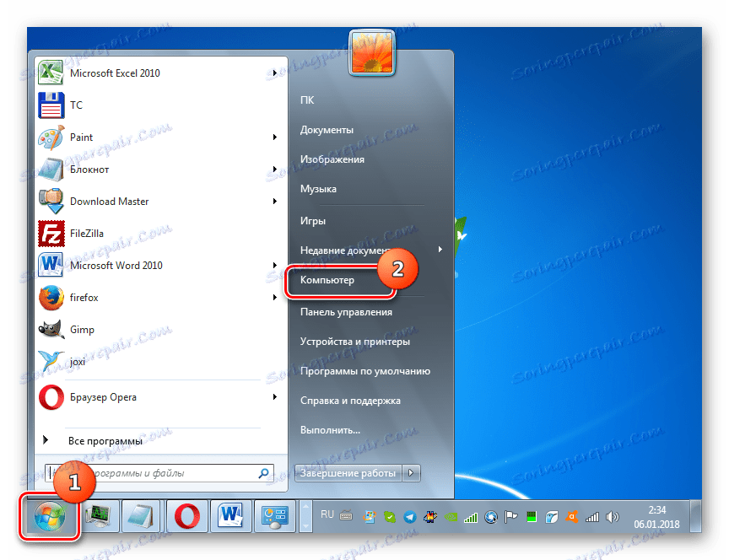The image size is (729, 560).
Task: Switch to the notepad taskbar button
Action: click(140, 516)
